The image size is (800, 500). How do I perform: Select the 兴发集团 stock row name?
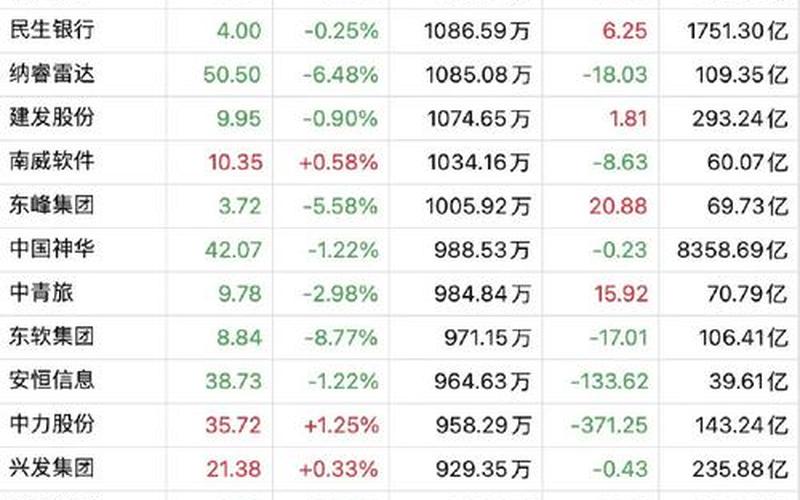click(x=51, y=466)
